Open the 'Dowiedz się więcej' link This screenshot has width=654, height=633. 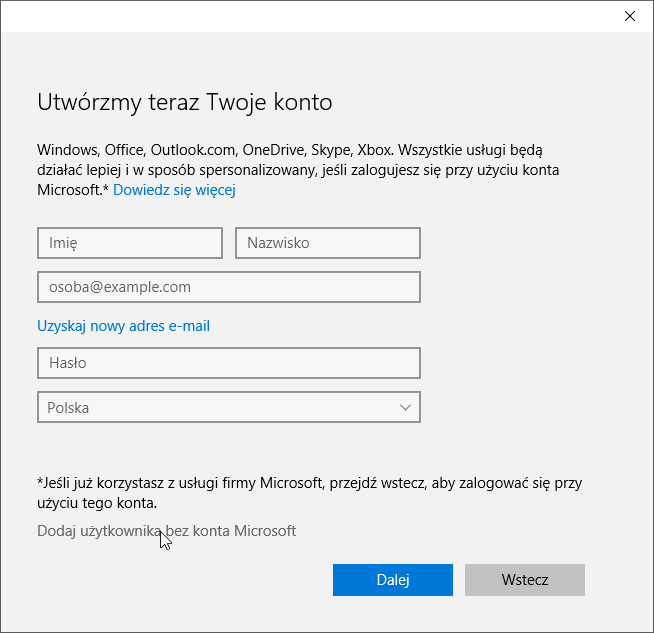pyautogui.click(x=174, y=190)
